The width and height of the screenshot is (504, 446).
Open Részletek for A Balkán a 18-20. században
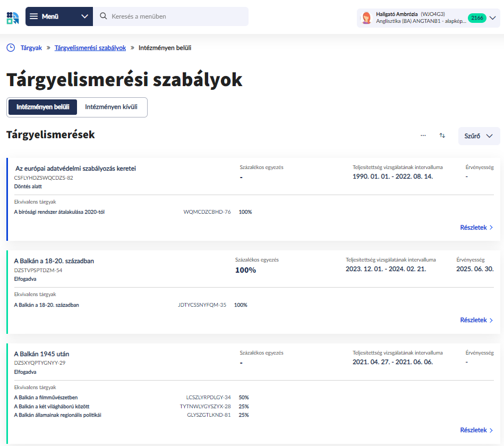pos(476,320)
